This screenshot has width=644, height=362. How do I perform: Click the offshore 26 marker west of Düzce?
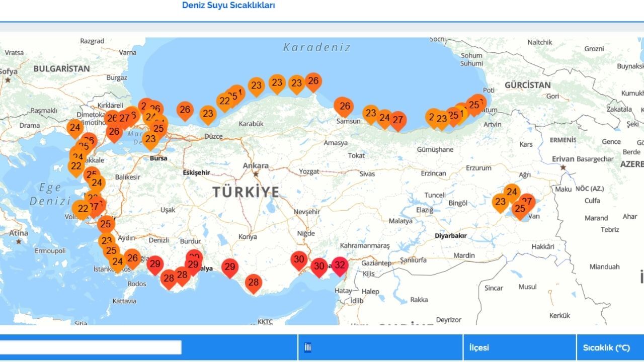[185, 111]
